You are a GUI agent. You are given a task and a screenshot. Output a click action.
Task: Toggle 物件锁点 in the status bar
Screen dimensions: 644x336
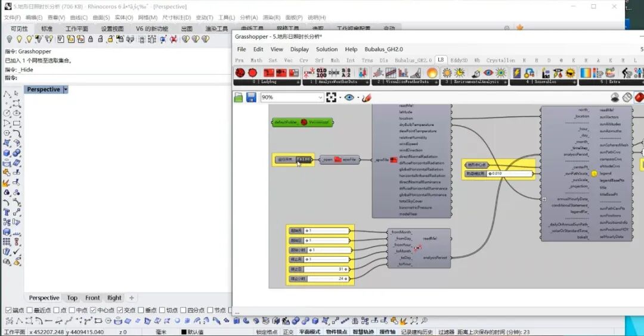(336, 332)
